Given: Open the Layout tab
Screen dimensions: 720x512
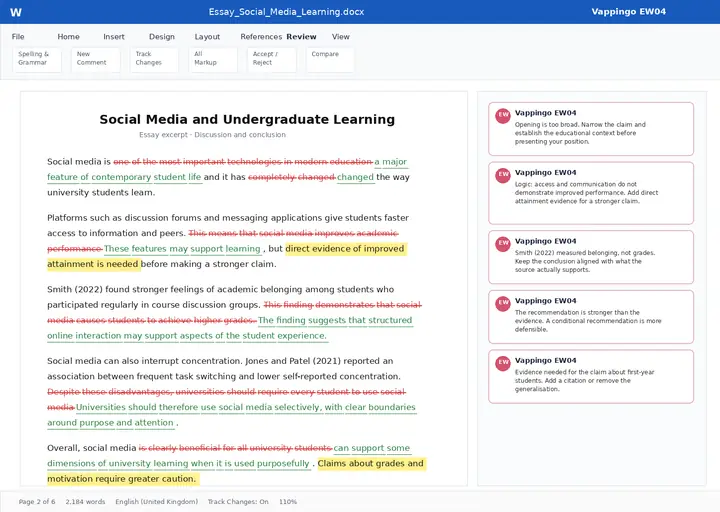Looking at the screenshot, I should coord(207,37).
